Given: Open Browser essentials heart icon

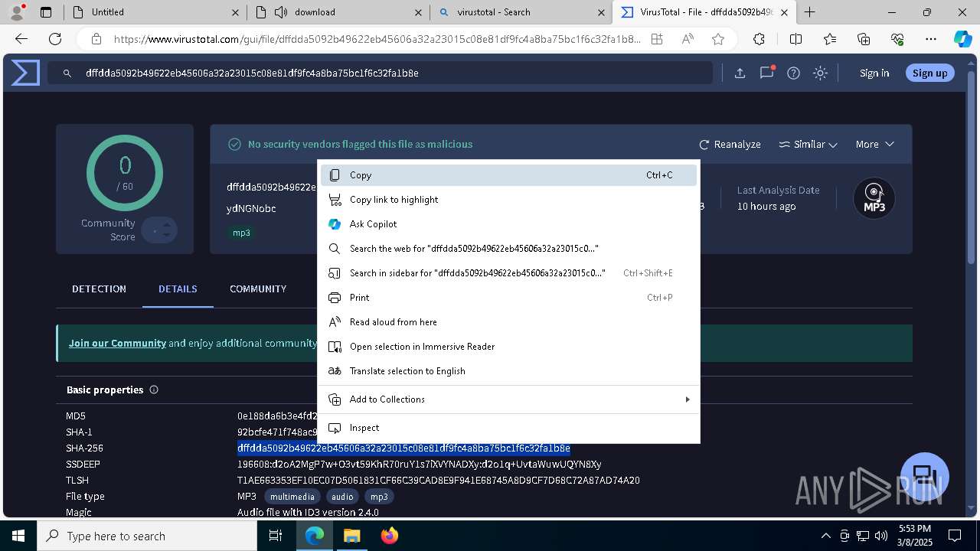Looking at the screenshot, I should coord(897,39).
